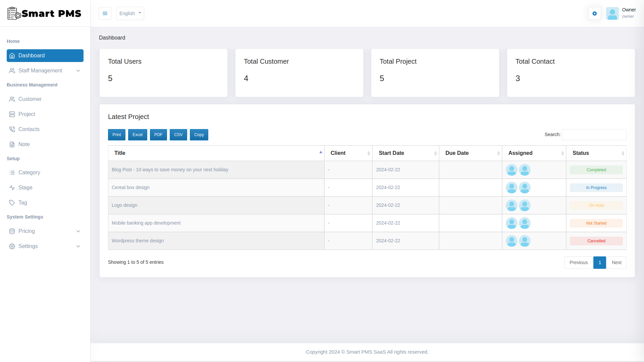Viewport: 644px width, 362px height.
Task: Open the English language dropdown
Action: tap(130, 13)
